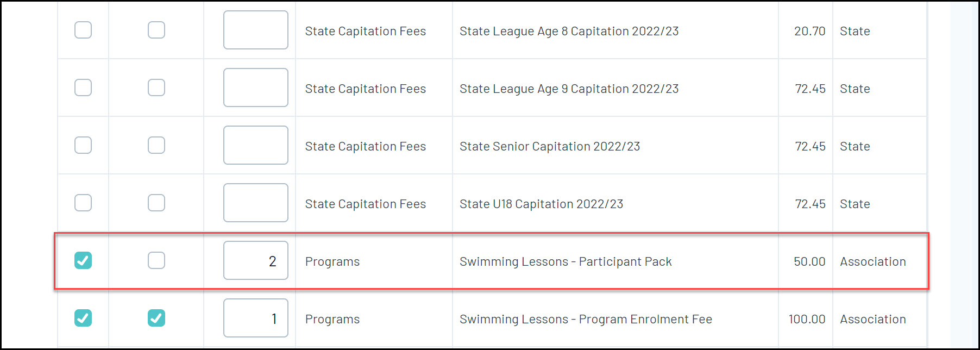Focus quantity box in State Senior Capitation row

[x=256, y=145]
